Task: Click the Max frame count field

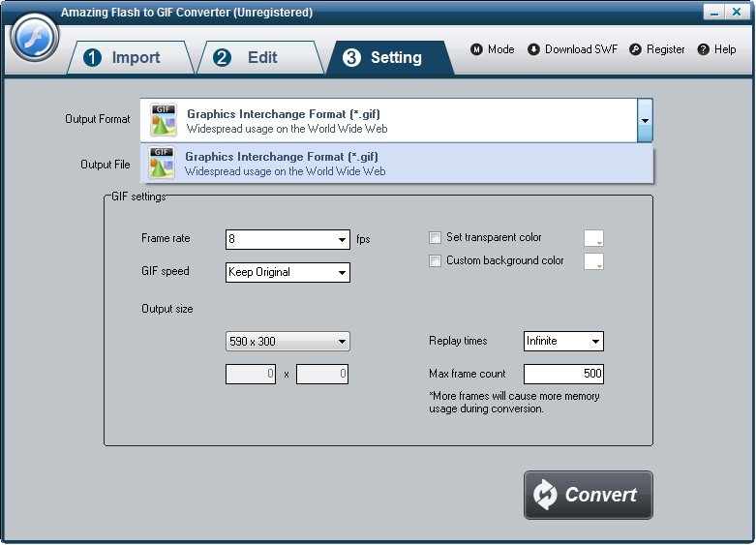Action: coord(563,375)
